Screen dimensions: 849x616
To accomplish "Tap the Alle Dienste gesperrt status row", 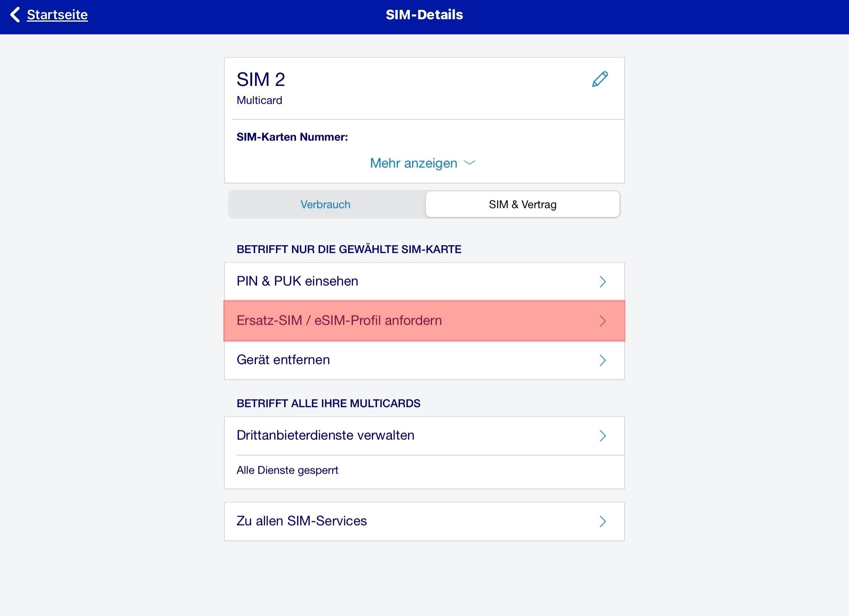I will coord(287,470).
